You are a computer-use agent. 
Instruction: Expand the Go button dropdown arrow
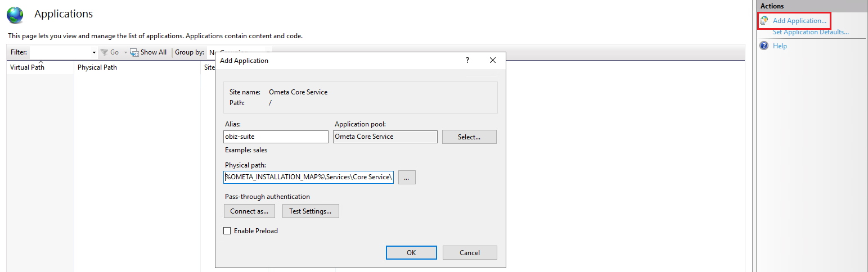tap(125, 52)
